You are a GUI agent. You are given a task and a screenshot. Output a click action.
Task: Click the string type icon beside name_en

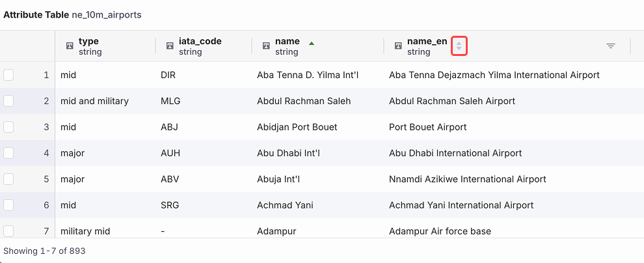pos(398,46)
